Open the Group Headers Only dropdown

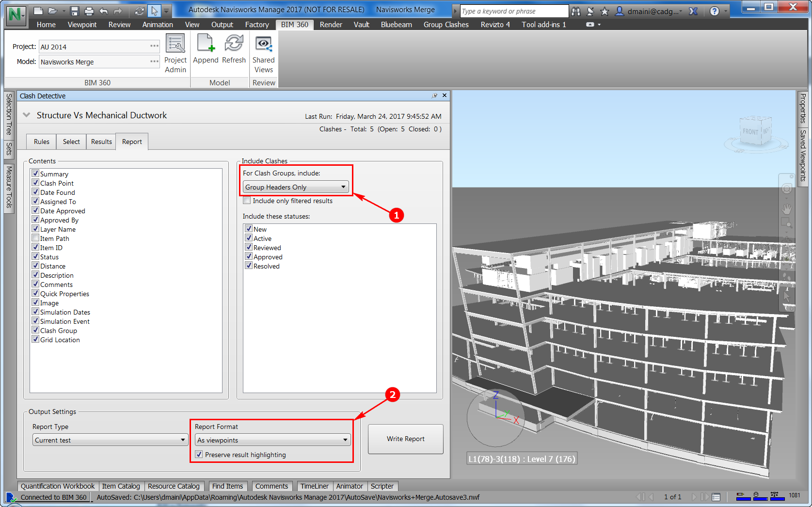pyautogui.click(x=296, y=187)
